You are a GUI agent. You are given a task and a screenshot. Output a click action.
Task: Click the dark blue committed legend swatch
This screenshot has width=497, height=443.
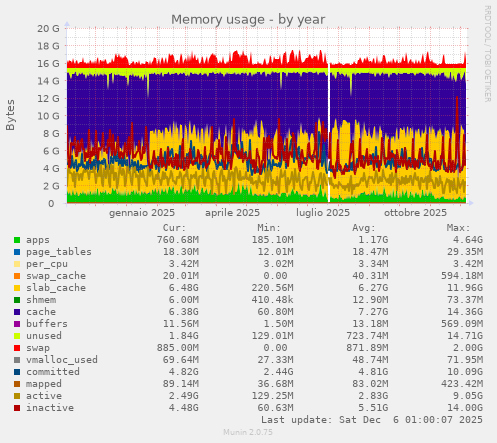click(17, 372)
